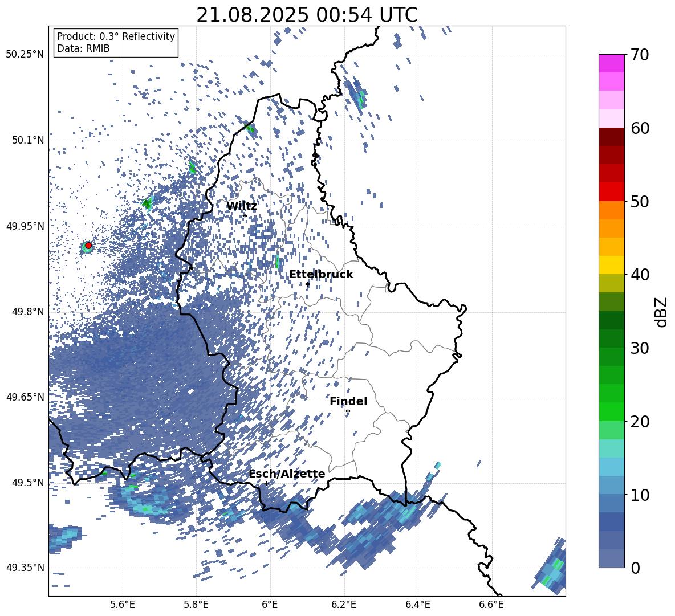
Task: Click the Findel cross marker
Action: pyautogui.click(x=348, y=411)
